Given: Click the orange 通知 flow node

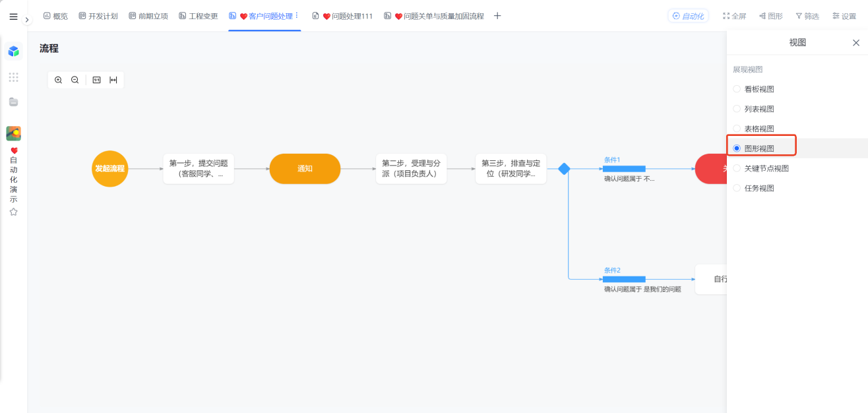Looking at the screenshot, I should point(305,169).
